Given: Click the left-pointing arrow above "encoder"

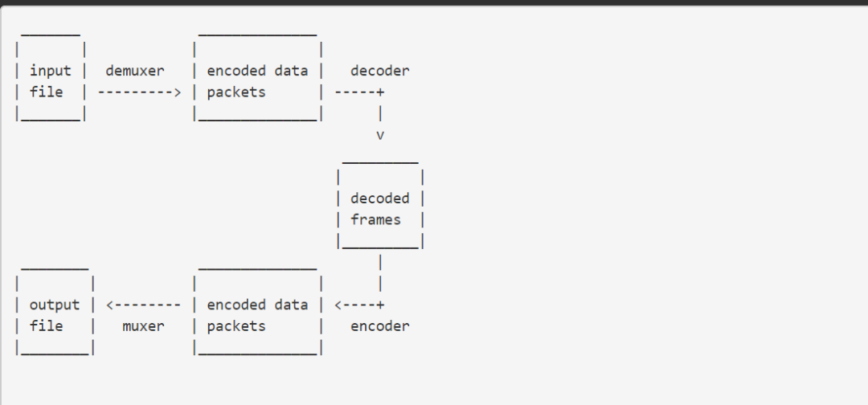Looking at the screenshot, I should [x=358, y=305].
